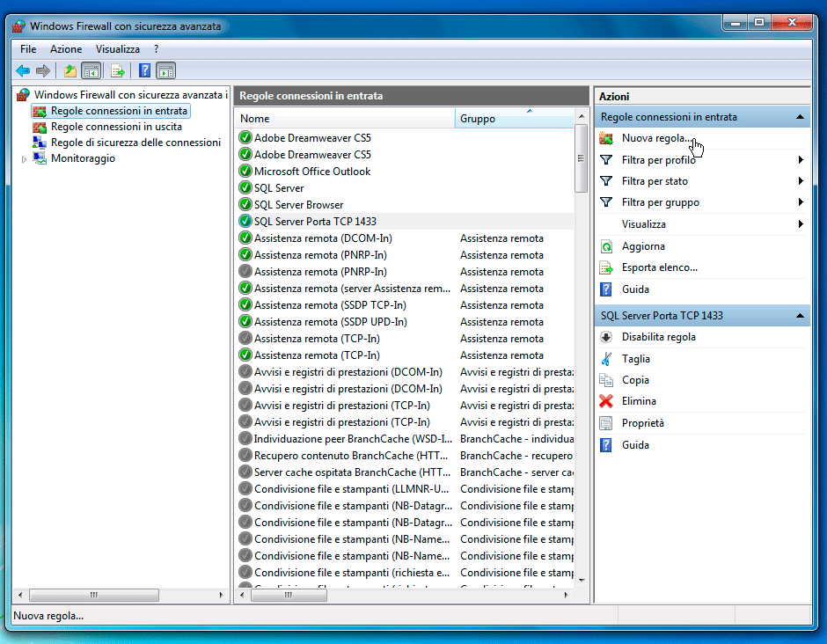Collapse the SQL Server Porta TCP 1433 actions section
Image resolution: width=827 pixels, height=644 pixels.
click(x=800, y=316)
